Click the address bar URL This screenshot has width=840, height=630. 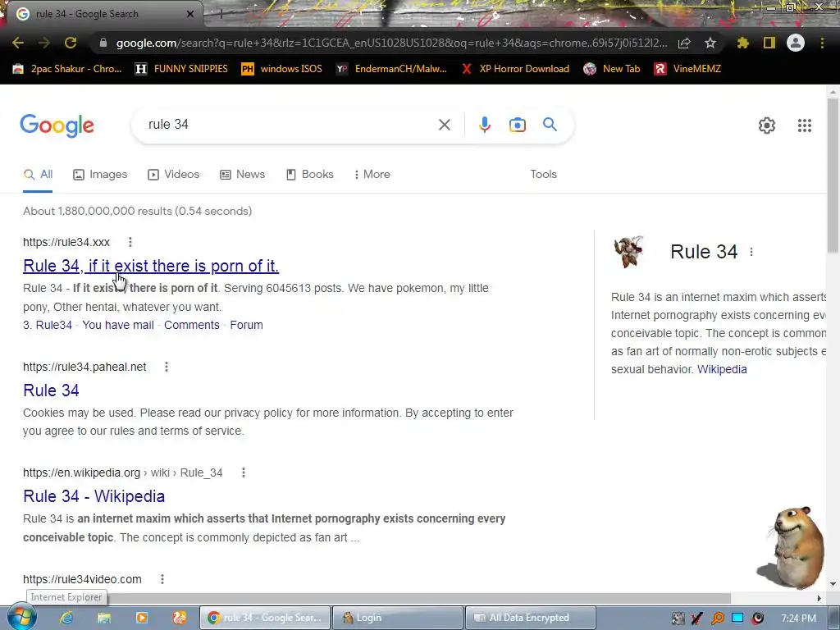pos(391,43)
